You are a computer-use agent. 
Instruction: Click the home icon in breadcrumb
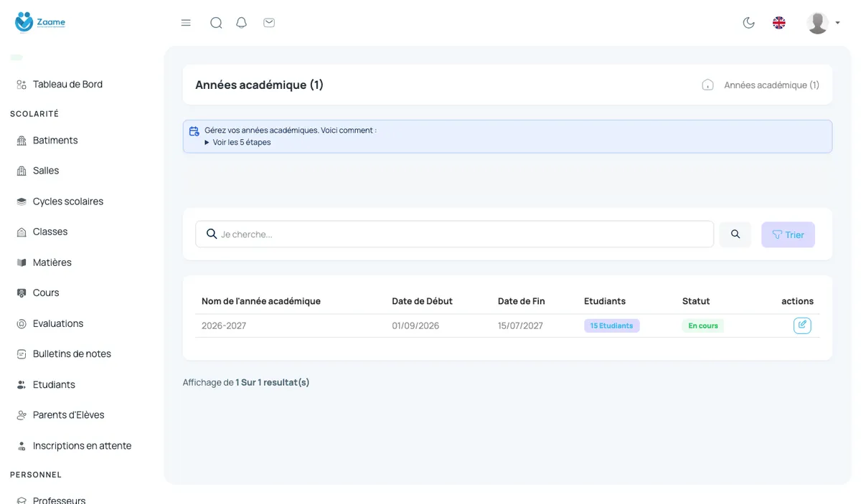[707, 85]
